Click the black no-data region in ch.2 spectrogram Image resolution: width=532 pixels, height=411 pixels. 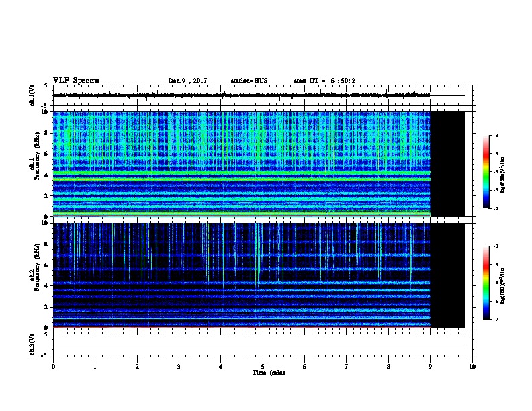click(448, 275)
